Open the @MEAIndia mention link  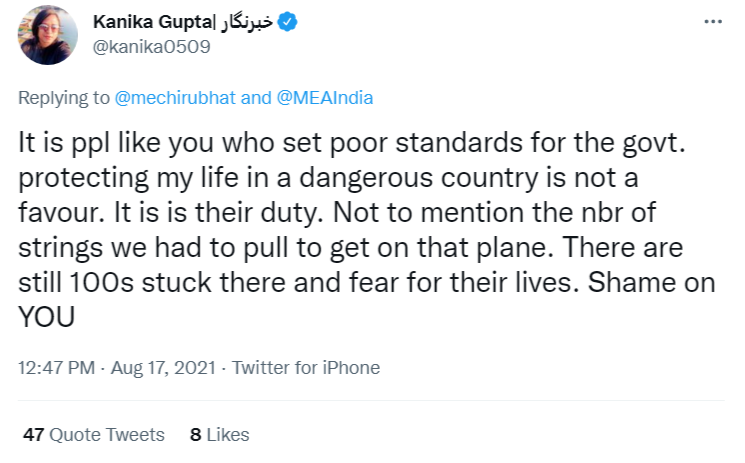coord(325,98)
